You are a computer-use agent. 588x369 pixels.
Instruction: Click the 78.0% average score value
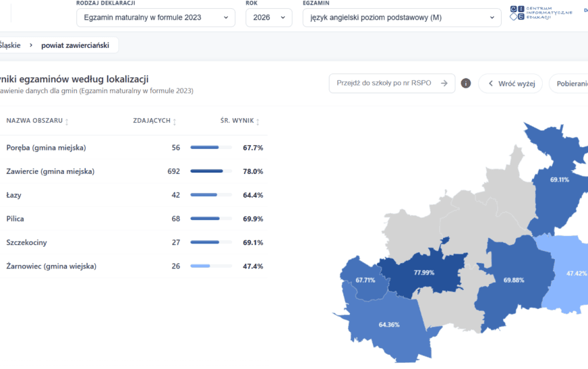253,171
